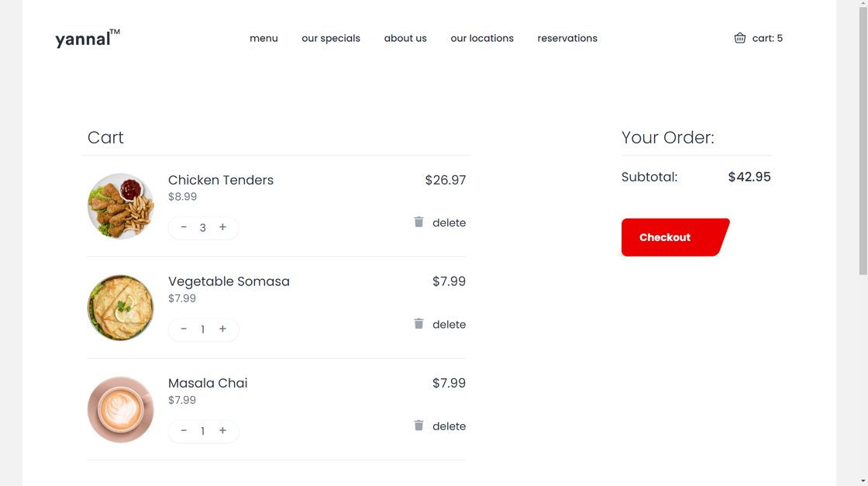Open the menu navigation link
Image resolution: width=868 pixels, height=486 pixels.
(x=263, y=38)
